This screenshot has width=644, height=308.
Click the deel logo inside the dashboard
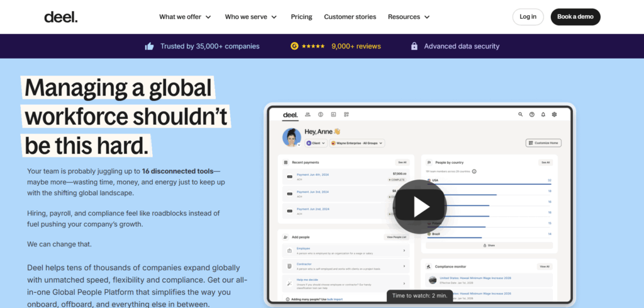click(291, 115)
